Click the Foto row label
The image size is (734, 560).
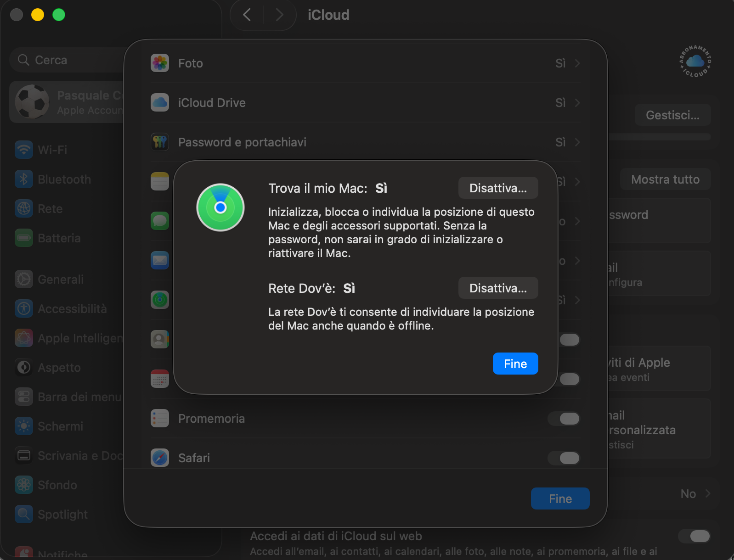191,63
